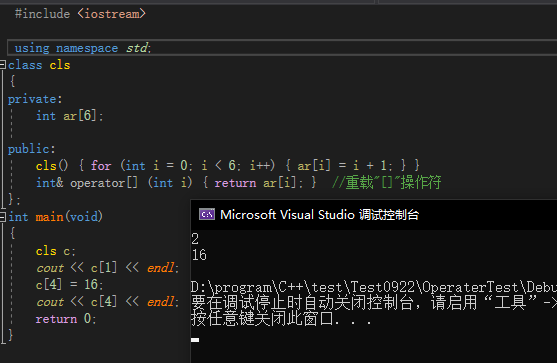
Task: Click the public: access specifier
Action: pos(32,148)
